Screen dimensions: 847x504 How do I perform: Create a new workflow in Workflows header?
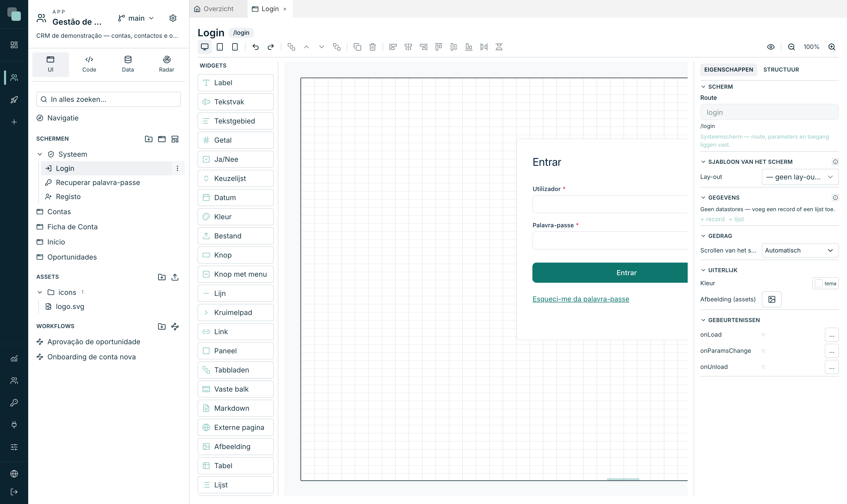[x=175, y=326]
